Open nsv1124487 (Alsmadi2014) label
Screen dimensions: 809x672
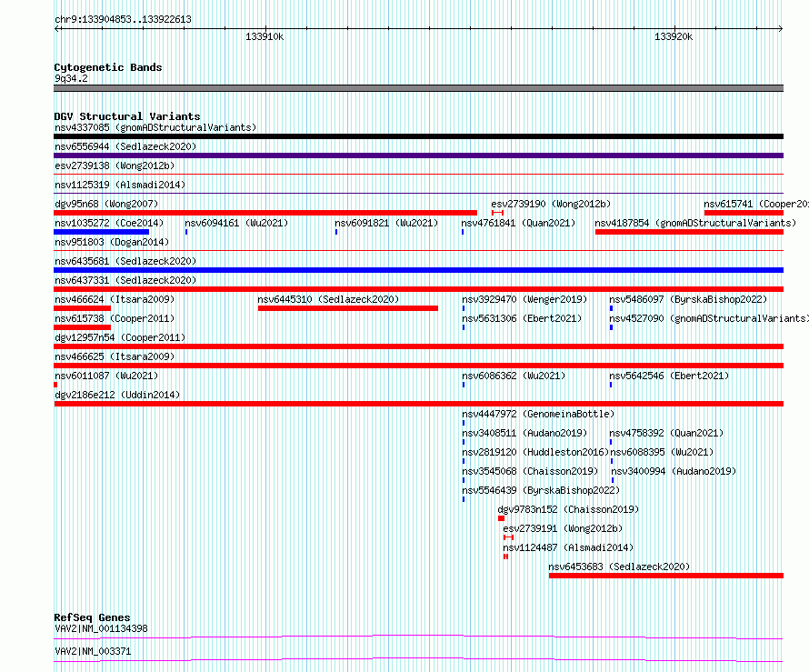[568, 547]
